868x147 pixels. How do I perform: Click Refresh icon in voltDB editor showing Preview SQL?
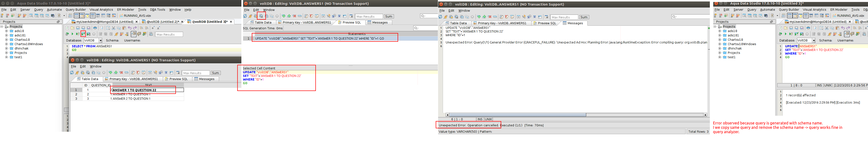(245, 16)
